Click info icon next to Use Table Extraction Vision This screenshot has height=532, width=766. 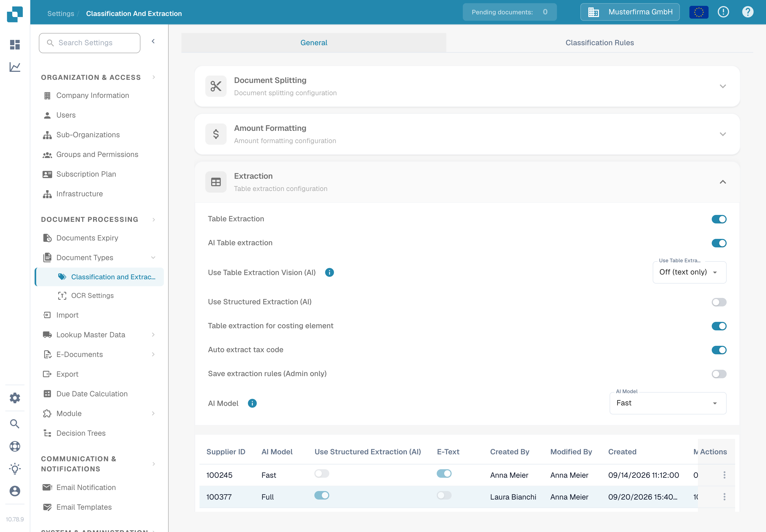click(329, 272)
